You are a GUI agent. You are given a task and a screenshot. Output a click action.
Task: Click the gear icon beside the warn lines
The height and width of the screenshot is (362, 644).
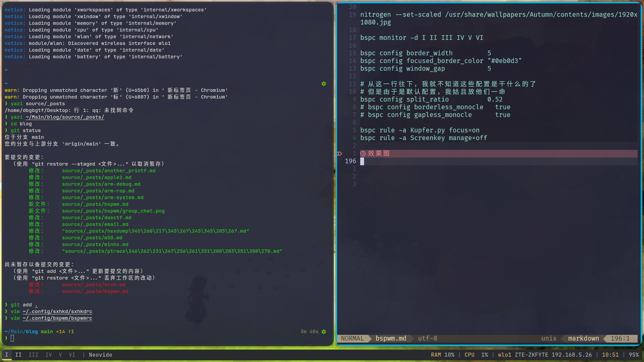pyautogui.click(x=324, y=84)
